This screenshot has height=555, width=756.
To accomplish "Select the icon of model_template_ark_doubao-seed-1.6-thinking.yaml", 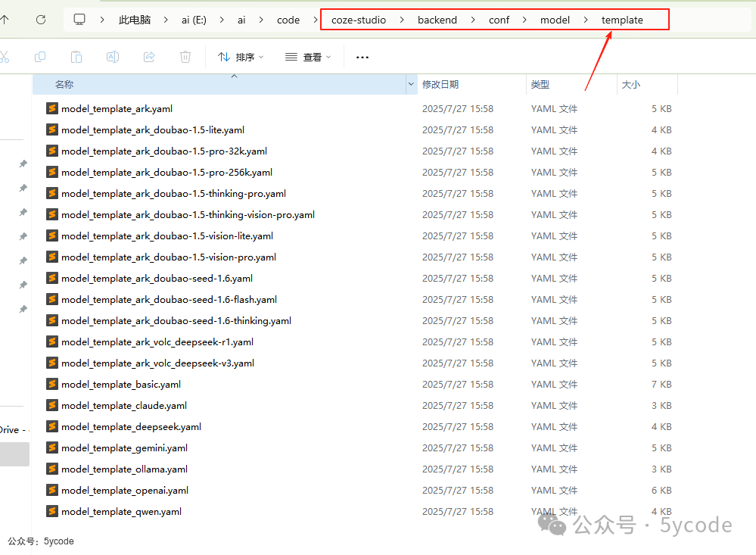I will tap(52, 320).
